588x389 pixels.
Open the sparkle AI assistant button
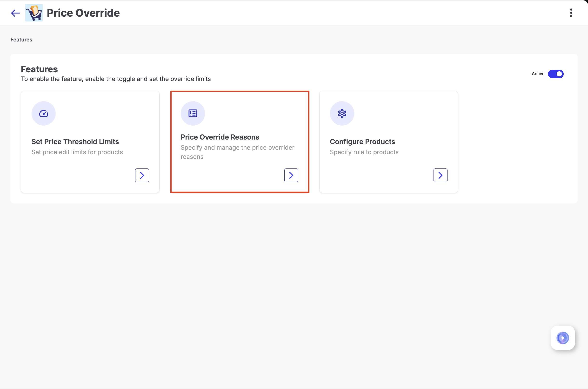pos(562,338)
